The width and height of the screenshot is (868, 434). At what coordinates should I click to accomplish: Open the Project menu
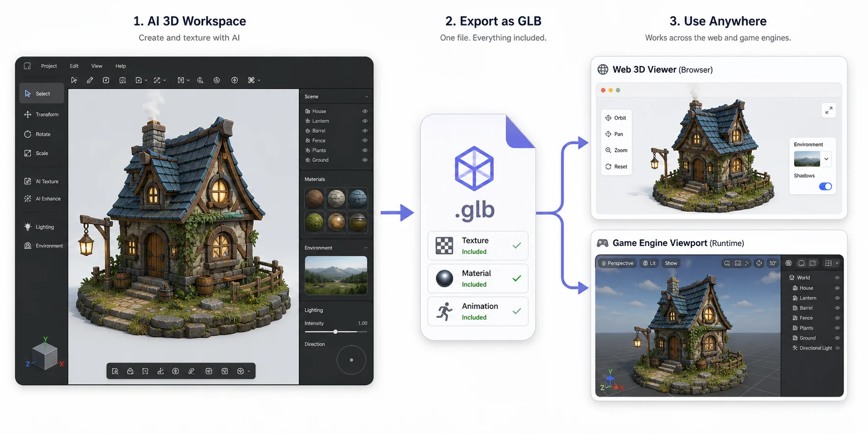pos(49,66)
